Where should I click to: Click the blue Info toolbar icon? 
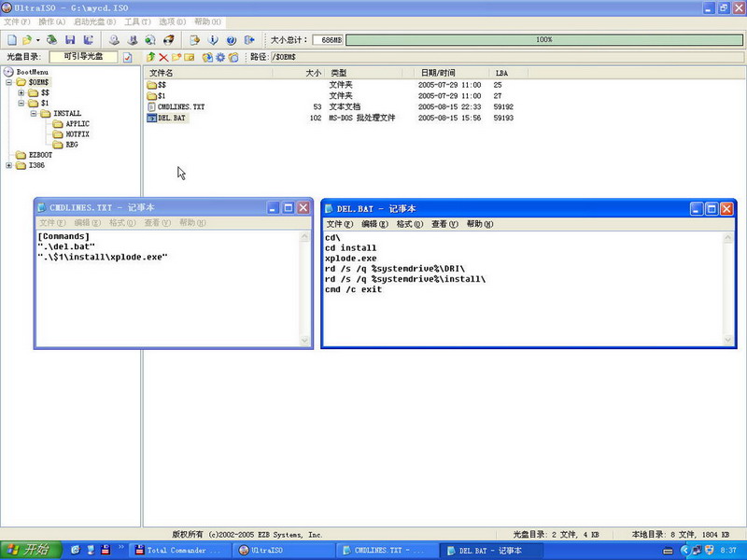(x=213, y=40)
